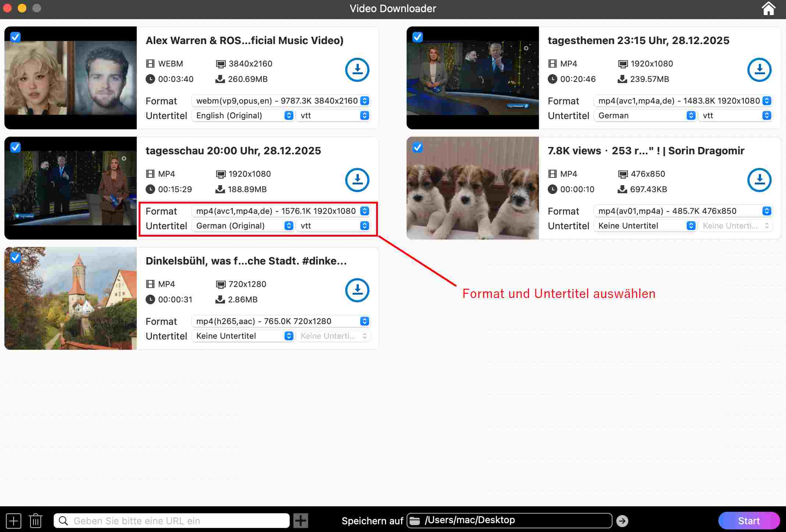
Task: Add entered URL via plus button
Action: point(301,521)
